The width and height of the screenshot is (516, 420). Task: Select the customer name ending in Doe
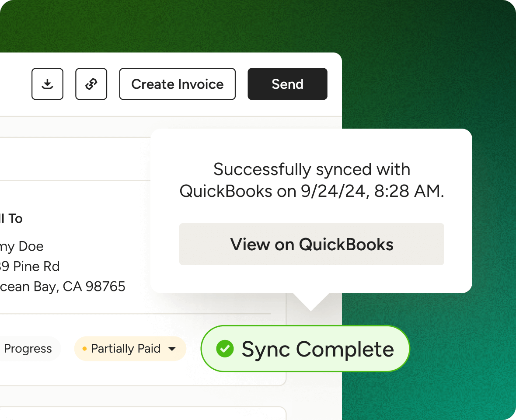(21, 246)
